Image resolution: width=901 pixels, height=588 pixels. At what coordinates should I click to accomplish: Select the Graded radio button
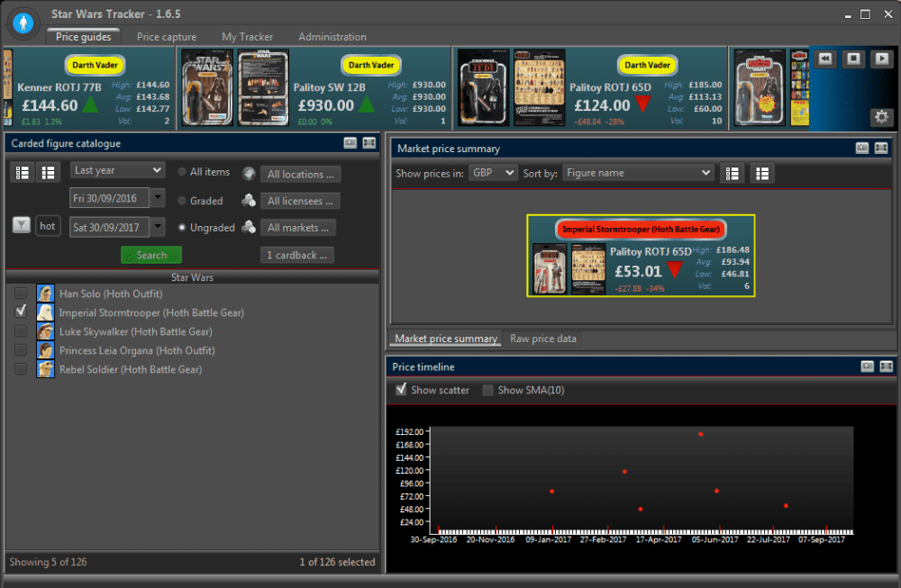[182, 201]
